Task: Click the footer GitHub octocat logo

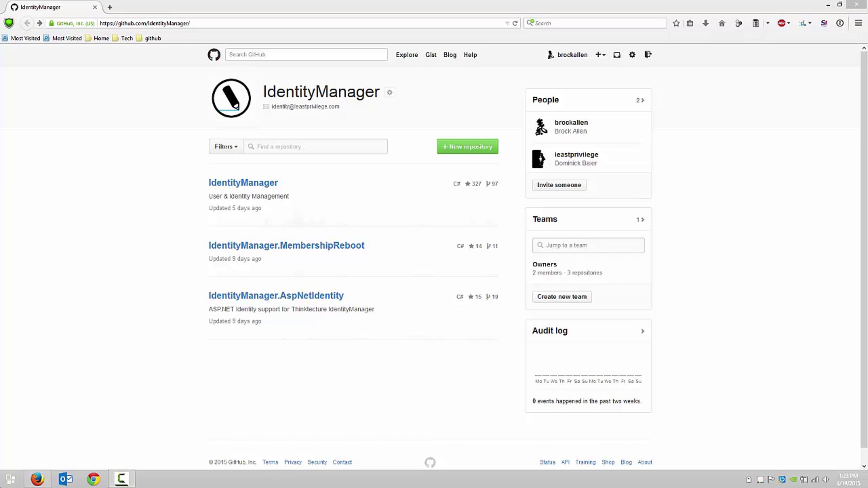Action: 430,462
